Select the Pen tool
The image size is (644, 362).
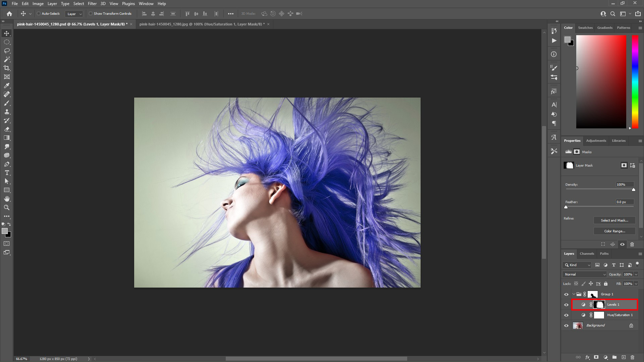point(7,164)
